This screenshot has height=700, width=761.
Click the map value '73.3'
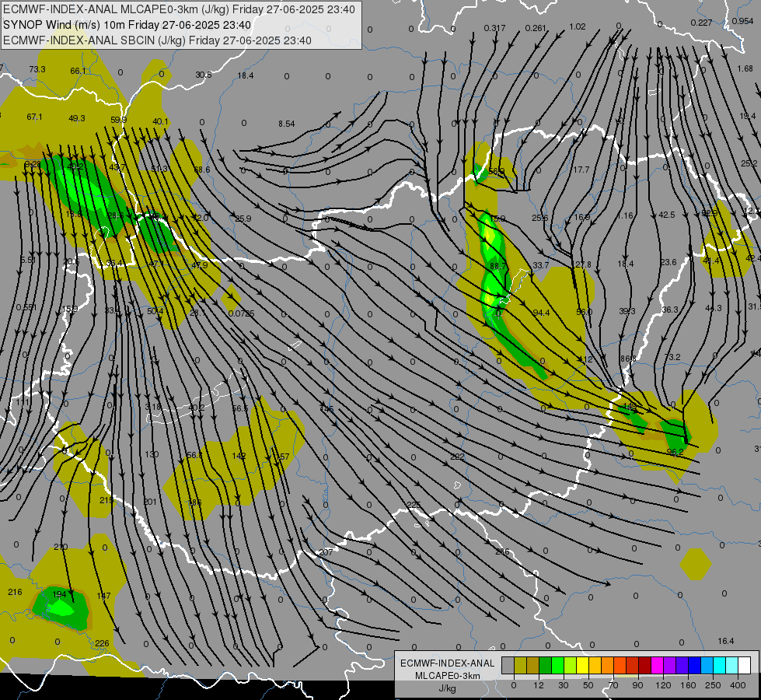(x=37, y=69)
